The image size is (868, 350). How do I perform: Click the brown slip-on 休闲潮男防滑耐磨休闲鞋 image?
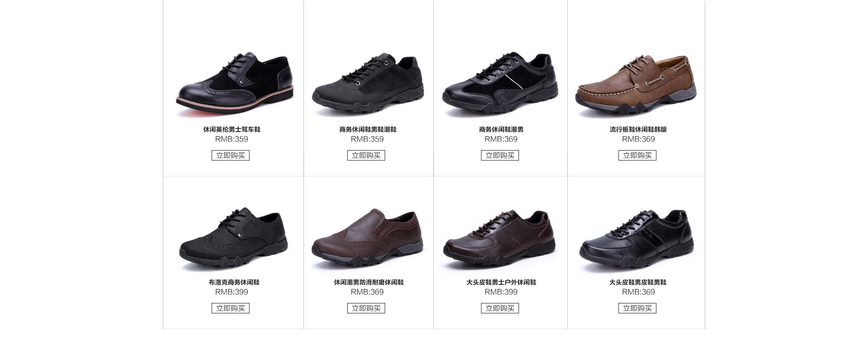point(368,237)
